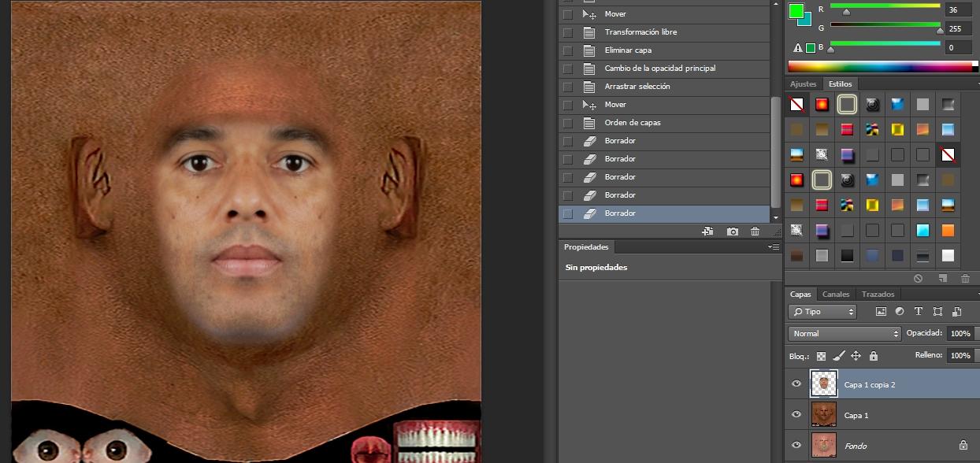This screenshot has width=980, height=463.
Task: Click the trash icon in History panel
Action: 755,231
